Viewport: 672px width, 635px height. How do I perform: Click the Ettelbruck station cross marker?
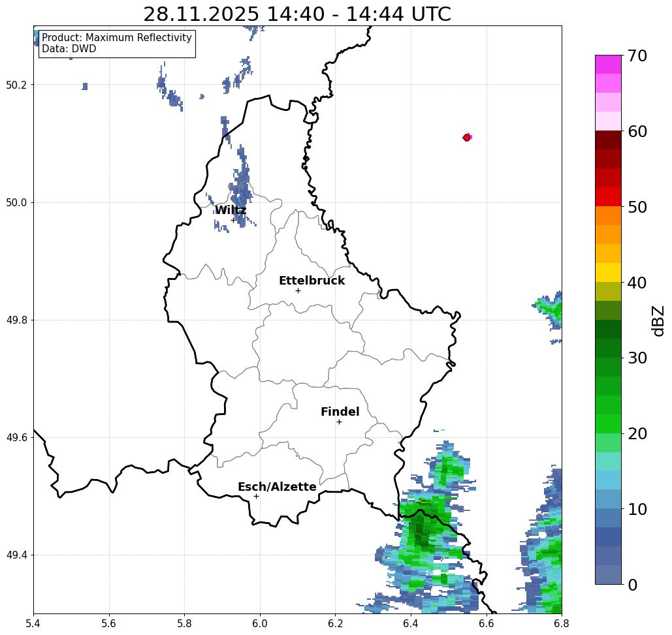pyautogui.click(x=298, y=290)
